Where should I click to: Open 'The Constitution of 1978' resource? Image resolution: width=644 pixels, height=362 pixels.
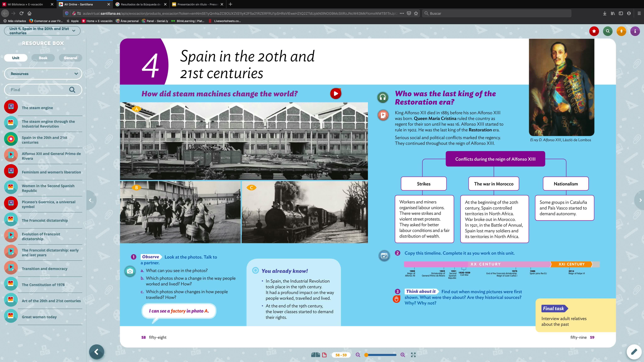coord(43,285)
